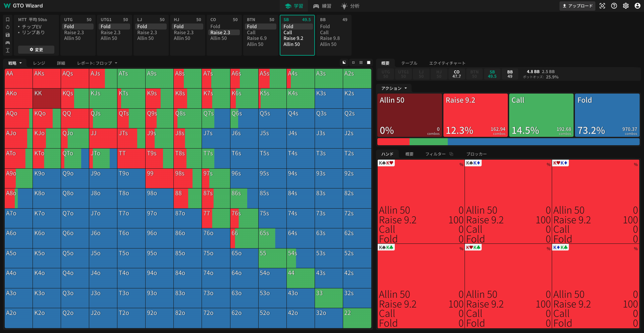
Task: Click the save floppy disk icon
Action: (x=8, y=35)
